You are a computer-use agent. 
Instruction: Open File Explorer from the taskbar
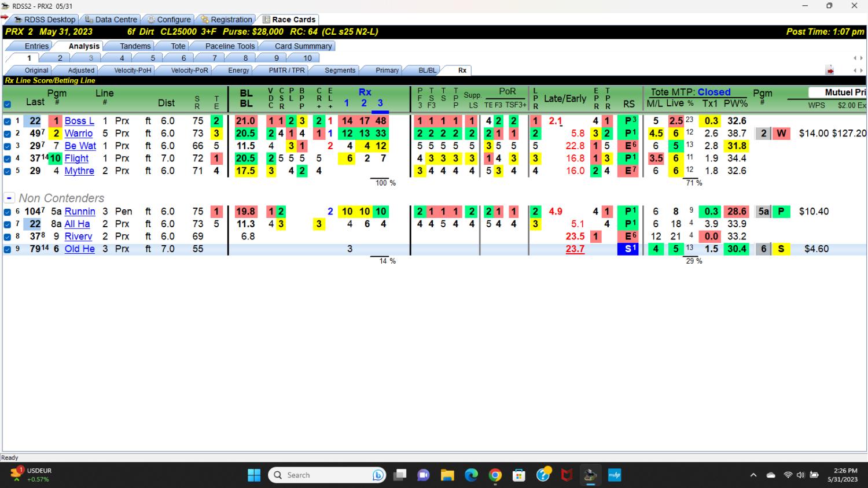tap(447, 475)
